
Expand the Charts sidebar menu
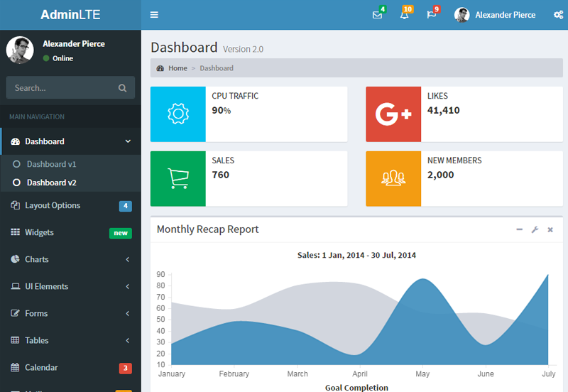[71, 259]
